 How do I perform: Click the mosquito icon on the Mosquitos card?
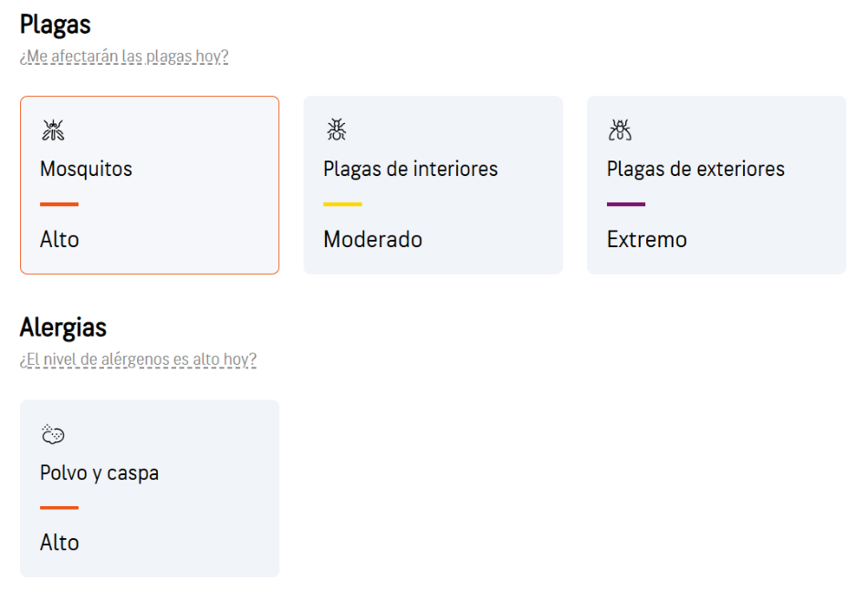tap(53, 130)
